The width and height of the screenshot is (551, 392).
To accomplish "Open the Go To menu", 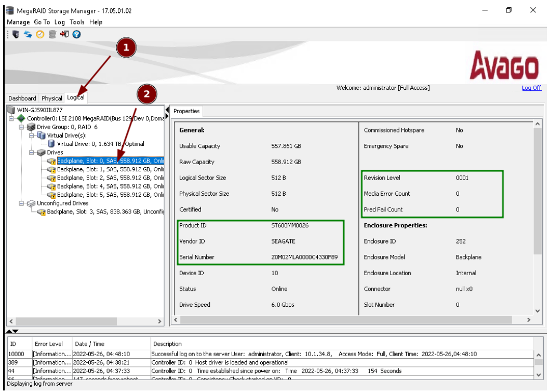I will point(41,22).
